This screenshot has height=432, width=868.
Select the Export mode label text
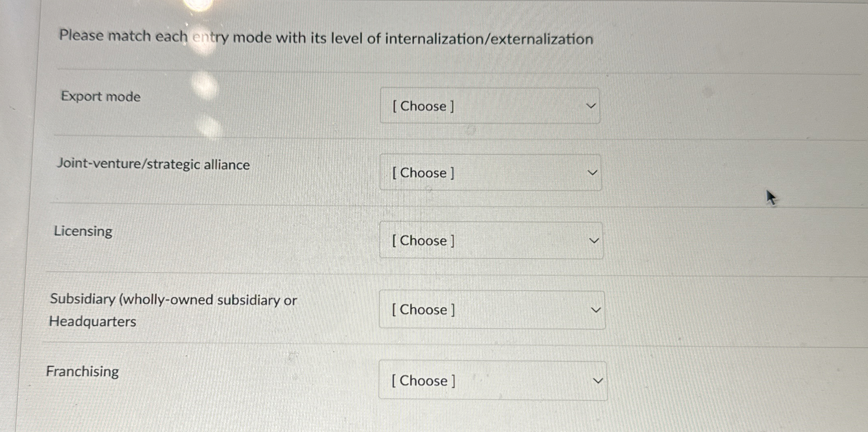point(100,97)
